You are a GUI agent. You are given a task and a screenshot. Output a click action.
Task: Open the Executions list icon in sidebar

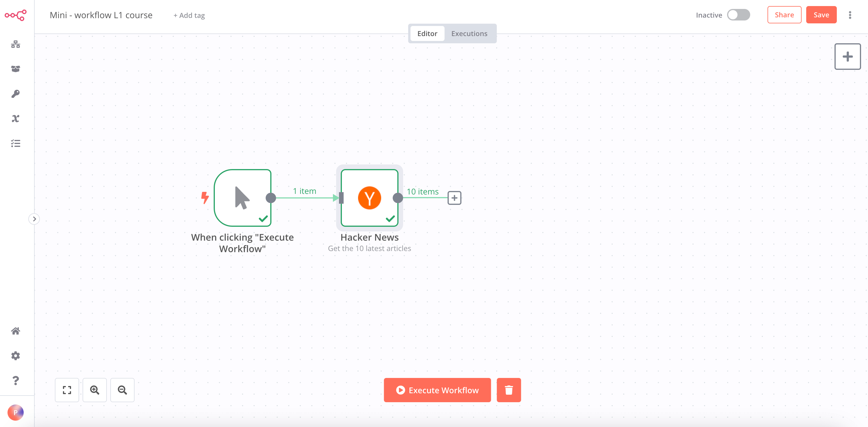point(16,143)
